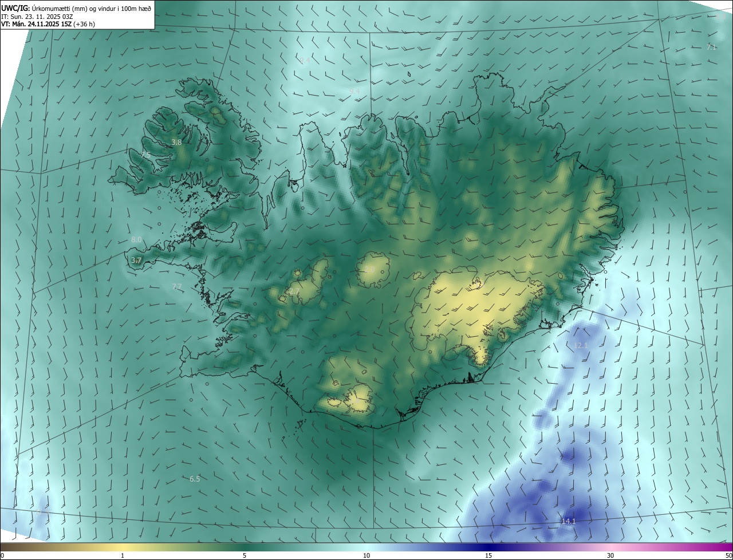Click the 0 tick label on the color scale
Image resolution: width=733 pixels, height=560 pixels.
coord(2,555)
